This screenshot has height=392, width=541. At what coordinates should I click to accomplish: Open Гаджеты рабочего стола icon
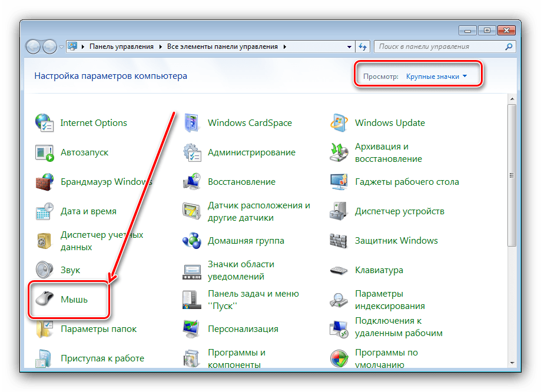click(339, 182)
